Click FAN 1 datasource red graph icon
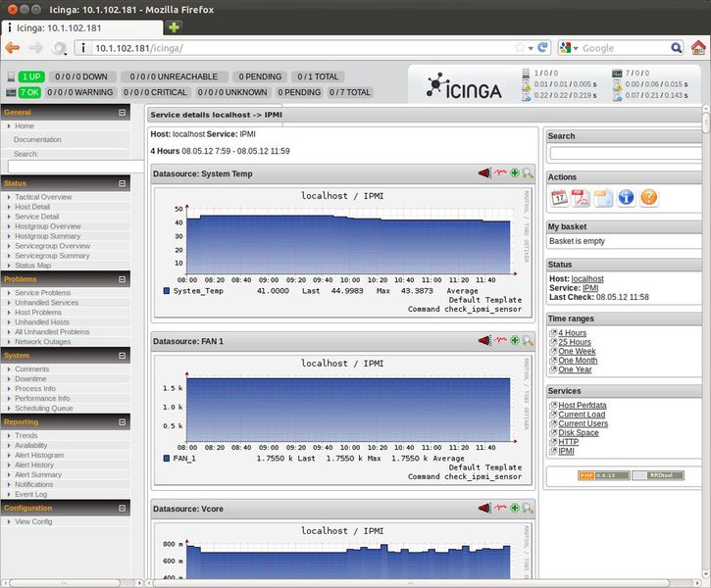This screenshot has width=711, height=588. coord(500,340)
